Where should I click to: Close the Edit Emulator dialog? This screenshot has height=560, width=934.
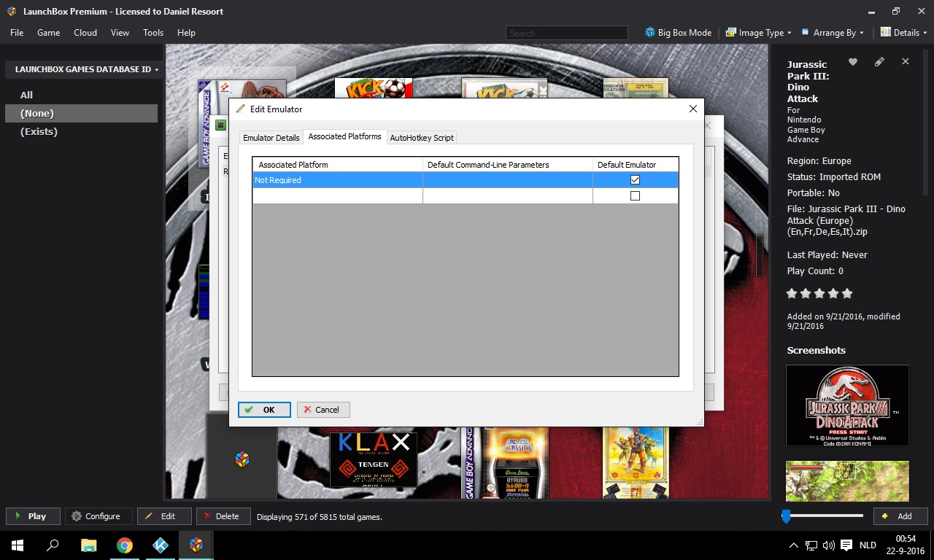(x=693, y=109)
